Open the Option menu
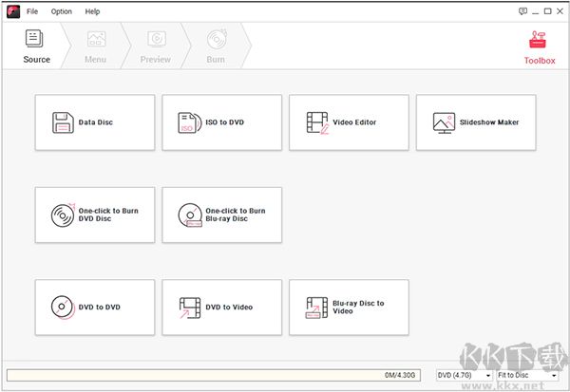 click(62, 11)
